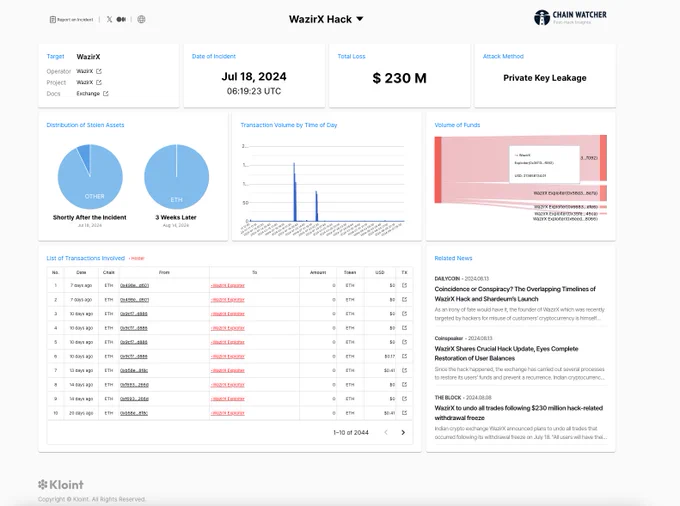Click the red source node in Volume of Funds

pos(438,170)
